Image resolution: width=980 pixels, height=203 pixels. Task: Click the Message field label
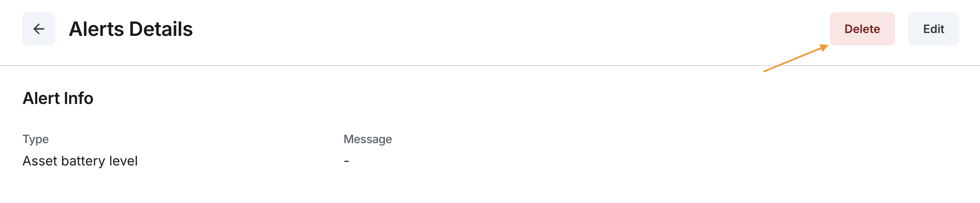coord(367,139)
